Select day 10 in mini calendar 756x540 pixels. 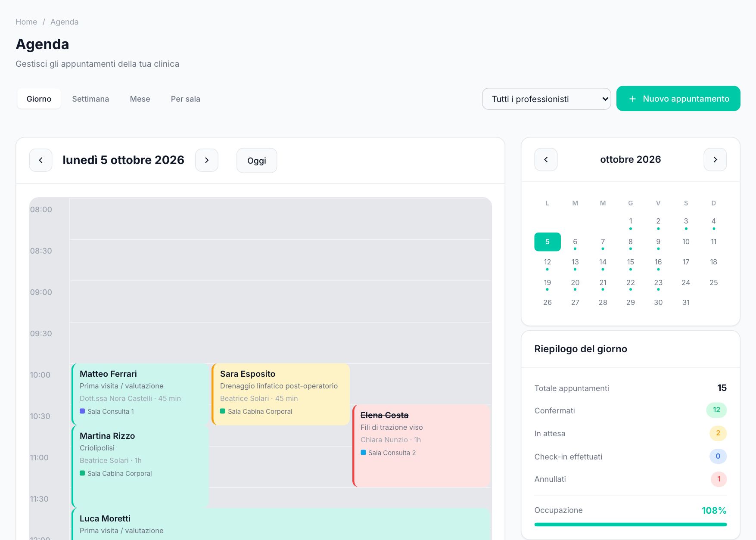pos(686,242)
